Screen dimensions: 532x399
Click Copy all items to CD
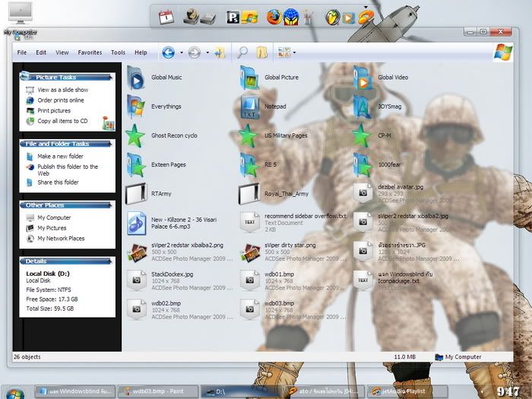[62, 121]
